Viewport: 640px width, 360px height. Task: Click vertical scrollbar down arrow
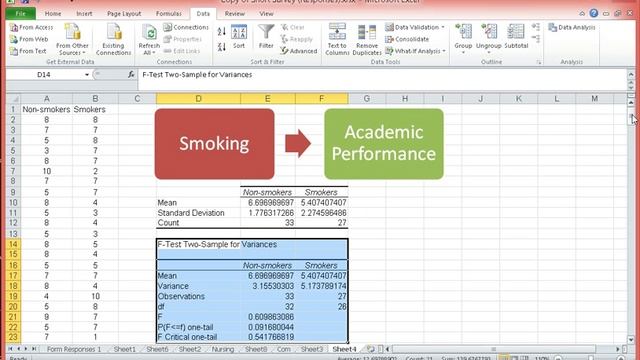(x=631, y=340)
